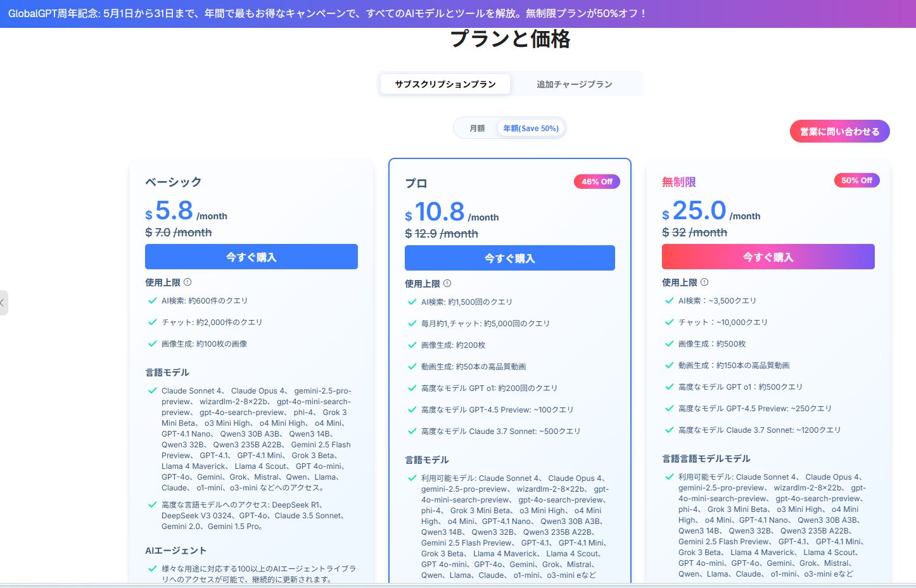Open the 追加チャージプラン tab
916x588 pixels.
(x=574, y=84)
